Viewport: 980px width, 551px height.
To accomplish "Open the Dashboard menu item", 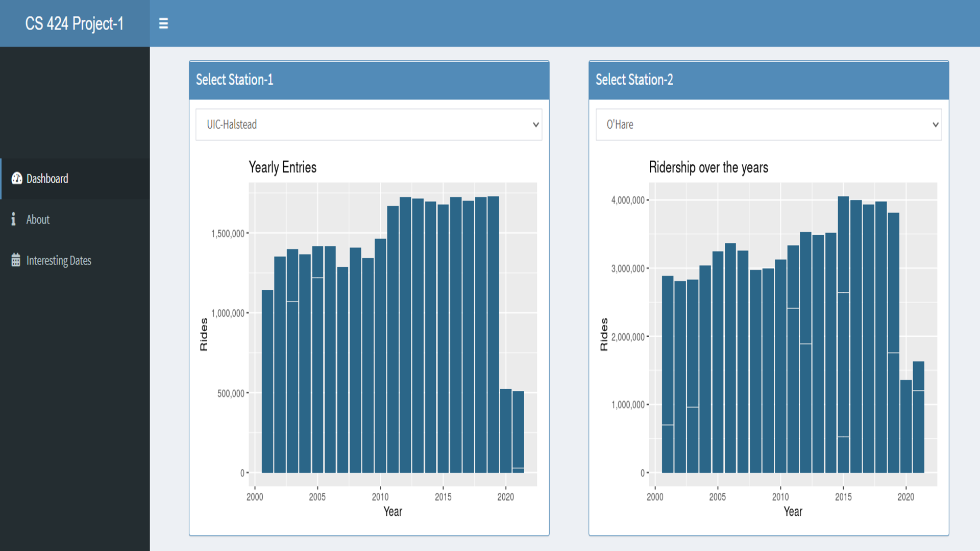I will point(75,179).
